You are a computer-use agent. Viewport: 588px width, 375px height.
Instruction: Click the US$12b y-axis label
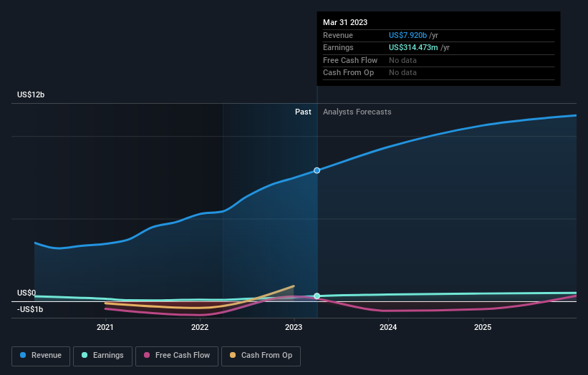pos(31,94)
